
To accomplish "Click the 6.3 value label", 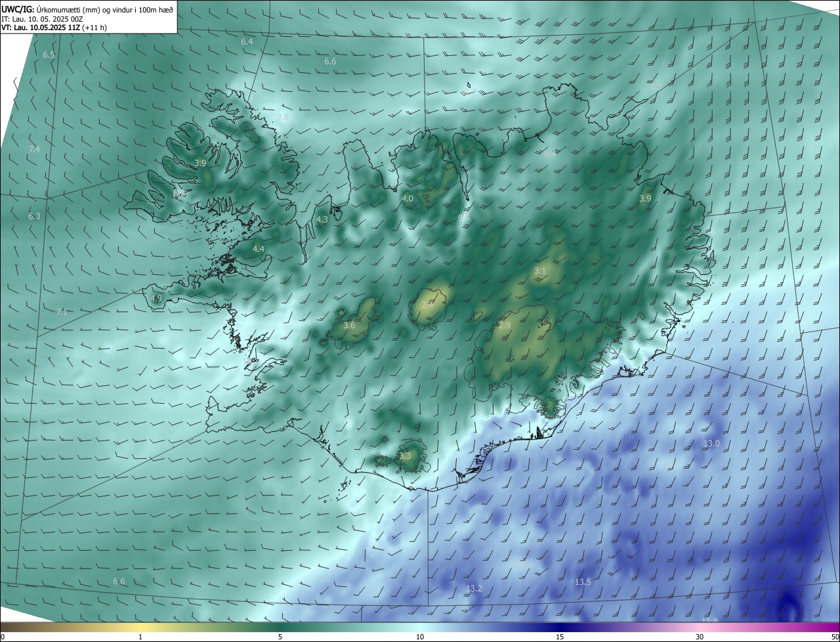I will (x=34, y=216).
